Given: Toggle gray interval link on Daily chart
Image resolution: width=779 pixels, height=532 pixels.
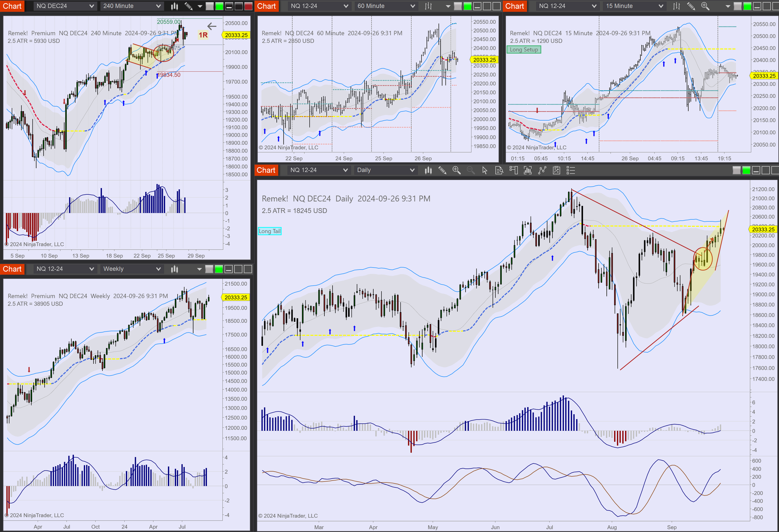Looking at the screenshot, I should point(736,170).
